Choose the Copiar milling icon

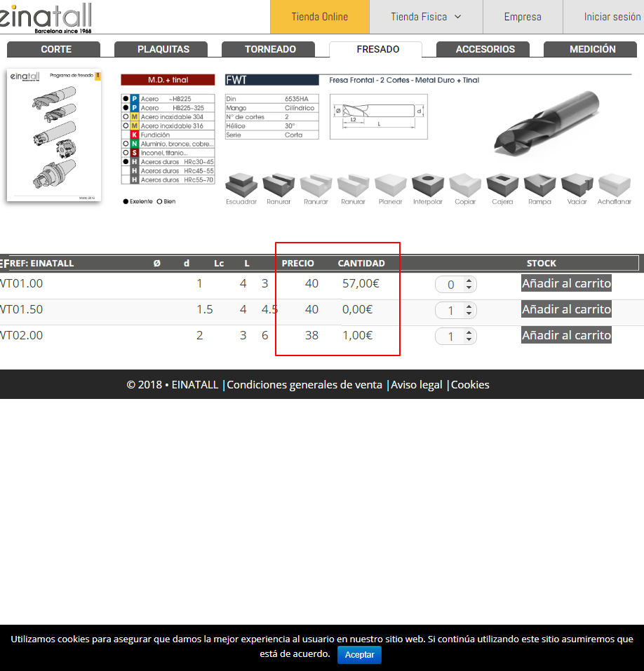coord(465,185)
